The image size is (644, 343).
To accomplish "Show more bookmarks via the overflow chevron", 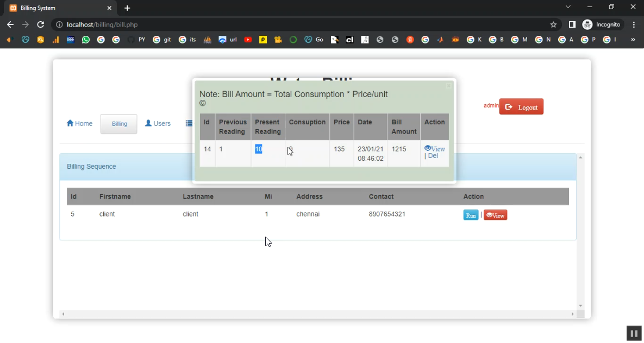I will (633, 40).
